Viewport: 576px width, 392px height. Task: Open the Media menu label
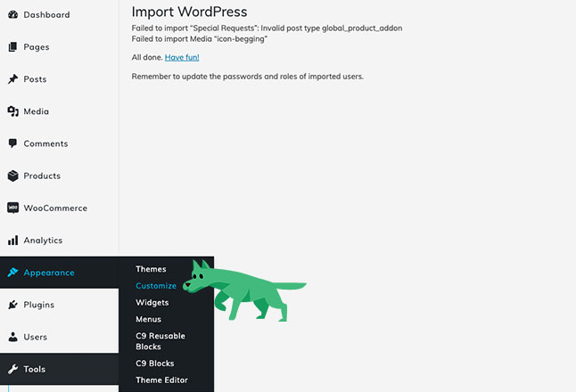coord(36,111)
